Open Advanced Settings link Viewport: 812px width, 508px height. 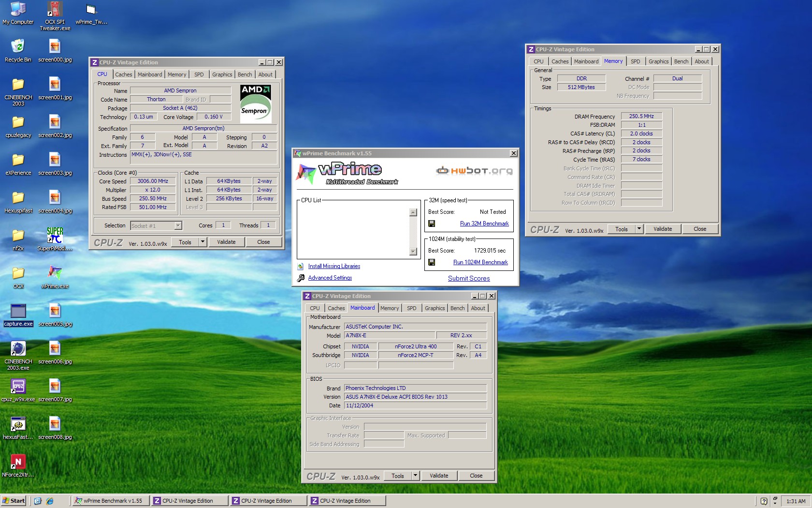pyautogui.click(x=330, y=278)
